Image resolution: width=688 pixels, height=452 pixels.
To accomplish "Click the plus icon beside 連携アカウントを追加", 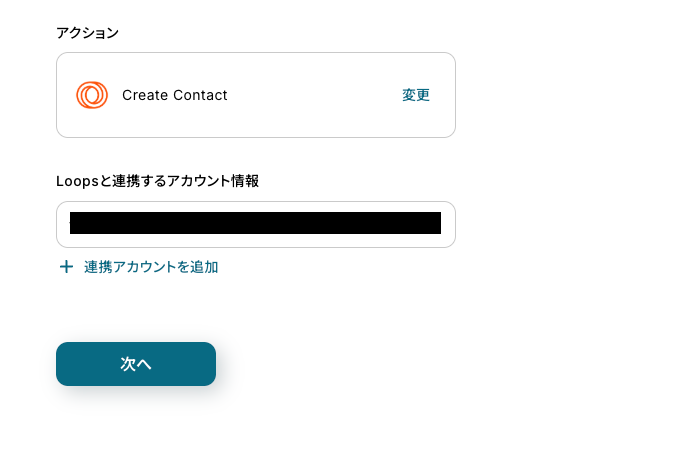I will pyautogui.click(x=66, y=267).
